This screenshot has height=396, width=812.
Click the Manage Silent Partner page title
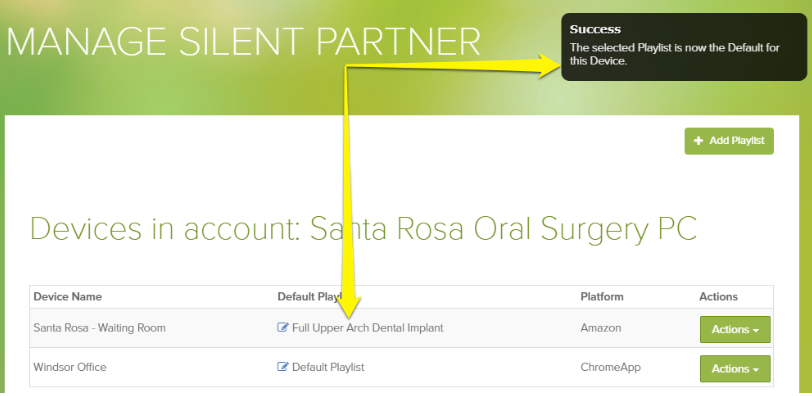(x=243, y=42)
